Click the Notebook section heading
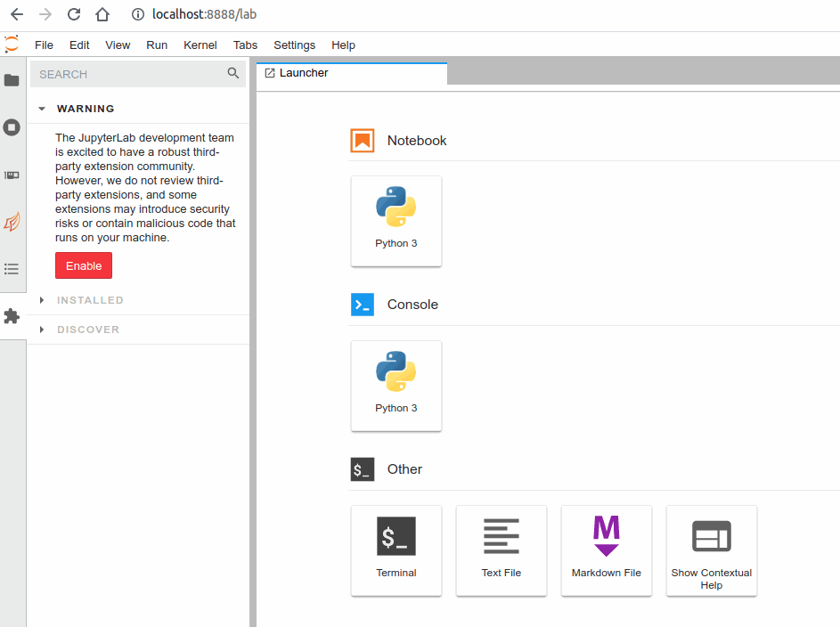This screenshot has height=627, width=840. (x=417, y=141)
